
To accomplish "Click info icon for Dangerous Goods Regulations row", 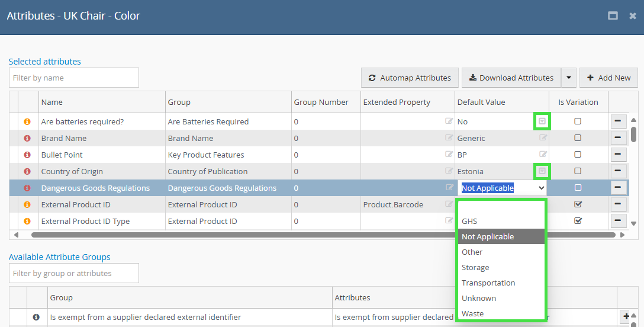I will tap(27, 188).
